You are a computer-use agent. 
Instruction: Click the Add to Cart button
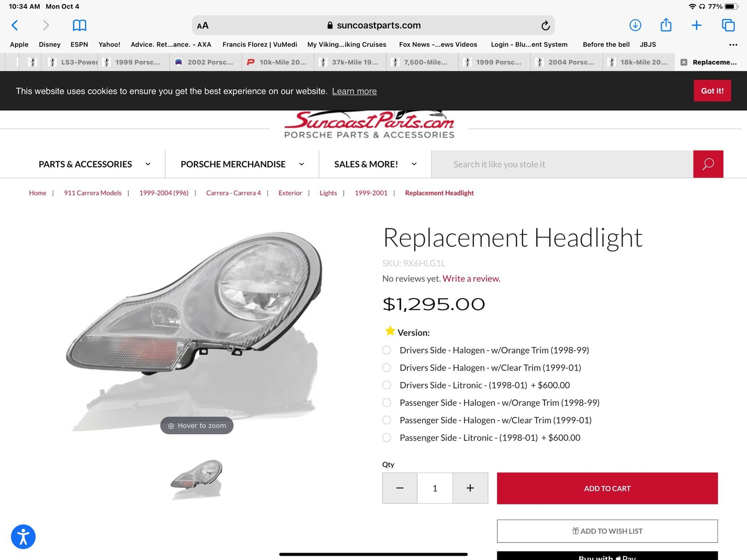[607, 488]
